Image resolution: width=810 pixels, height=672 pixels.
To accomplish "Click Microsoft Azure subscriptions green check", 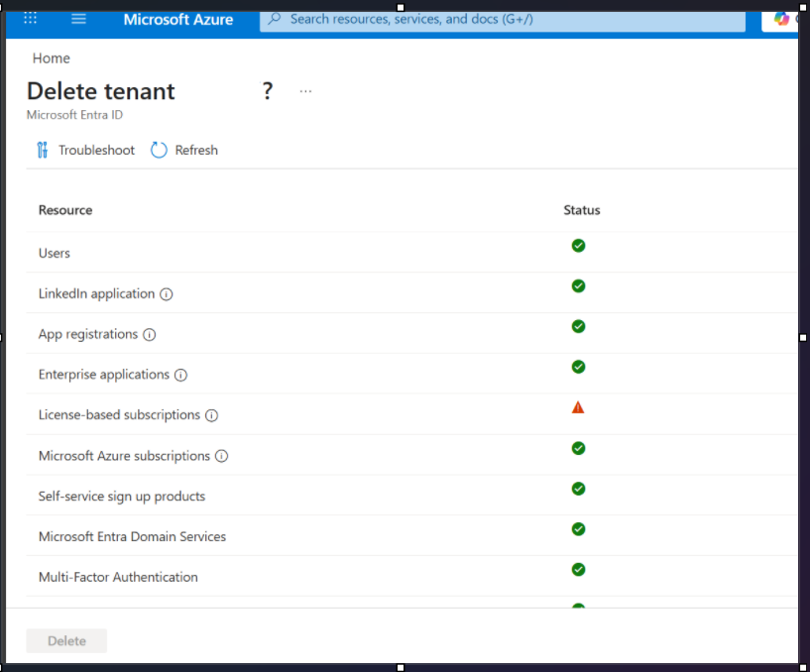I will click(x=579, y=448).
